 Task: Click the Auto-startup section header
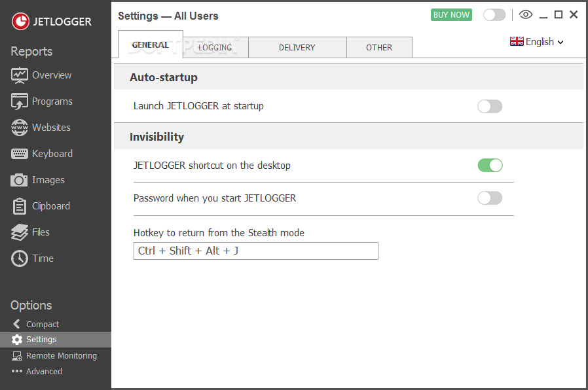[349, 77]
